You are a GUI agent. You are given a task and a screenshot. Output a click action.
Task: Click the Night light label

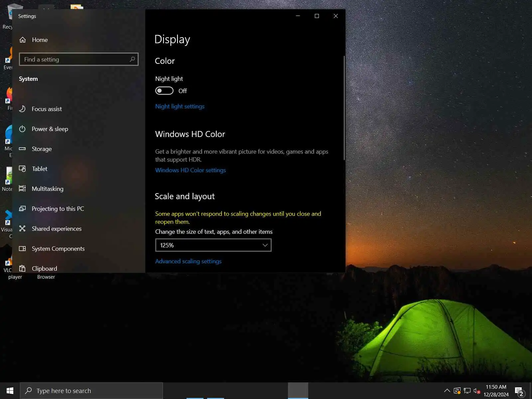(169, 79)
